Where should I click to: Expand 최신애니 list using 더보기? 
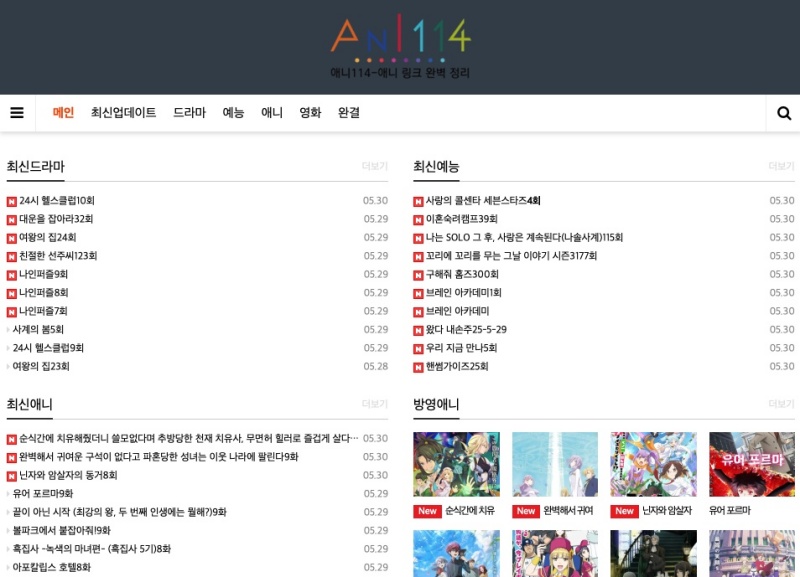tap(374, 404)
